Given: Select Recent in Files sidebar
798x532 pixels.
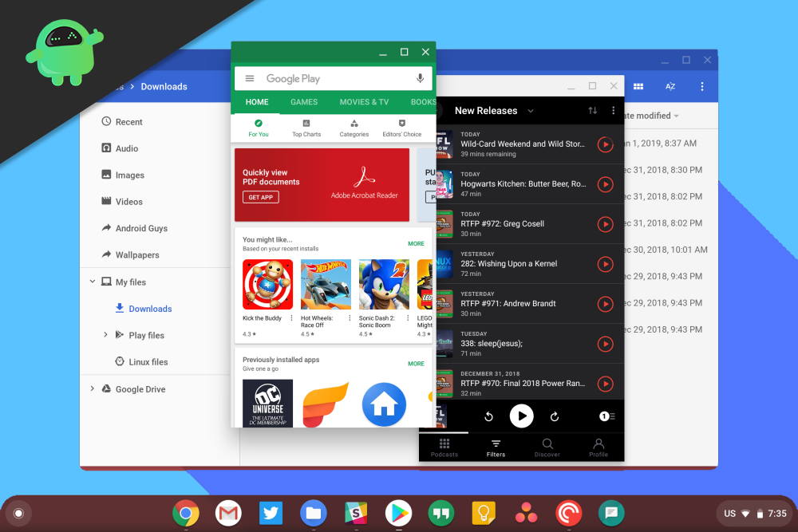Looking at the screenshot, I should (x=122, y=121).
